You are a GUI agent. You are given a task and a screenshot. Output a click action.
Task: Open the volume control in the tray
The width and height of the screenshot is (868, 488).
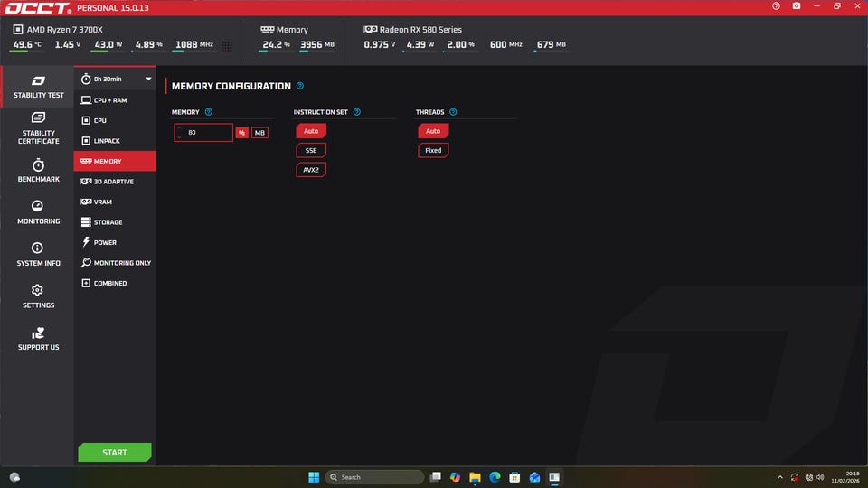[x=820, y=477]
